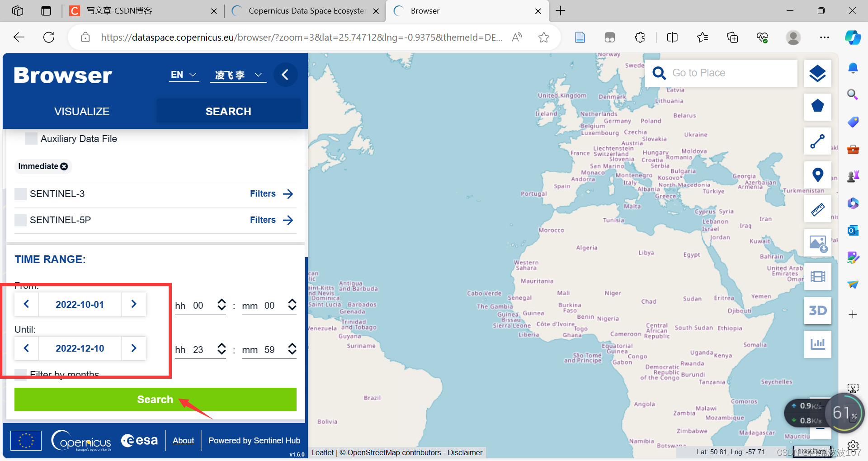Switch to the CSDN blog browser tab
Viewport: 868px width, 461px height.
coord(143,11)
